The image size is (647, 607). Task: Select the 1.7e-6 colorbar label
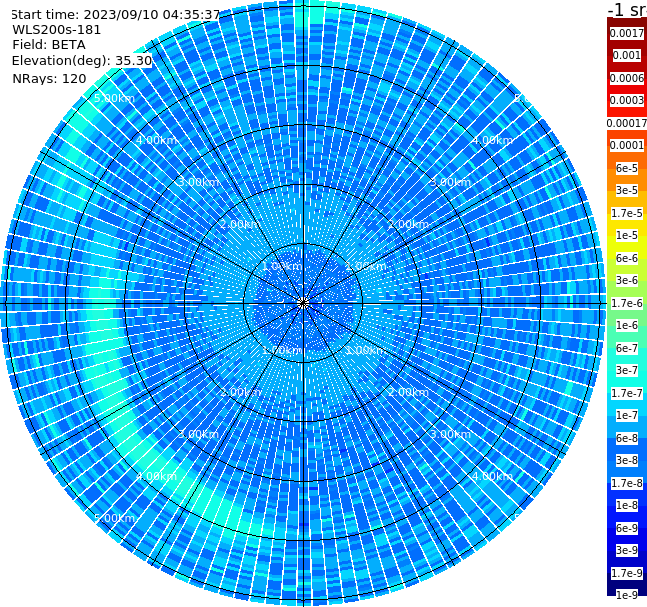point(627,303)
